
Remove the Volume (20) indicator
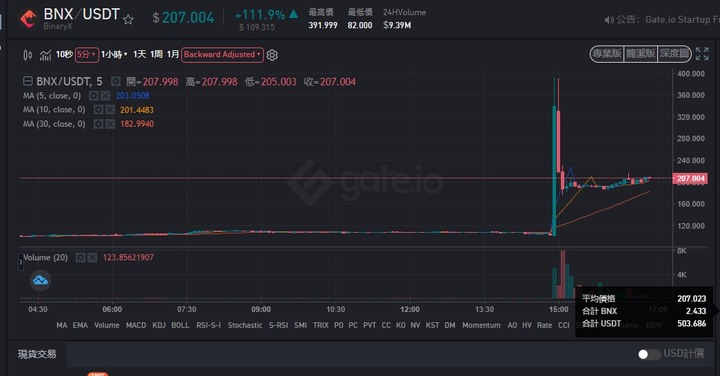point(92,258)
